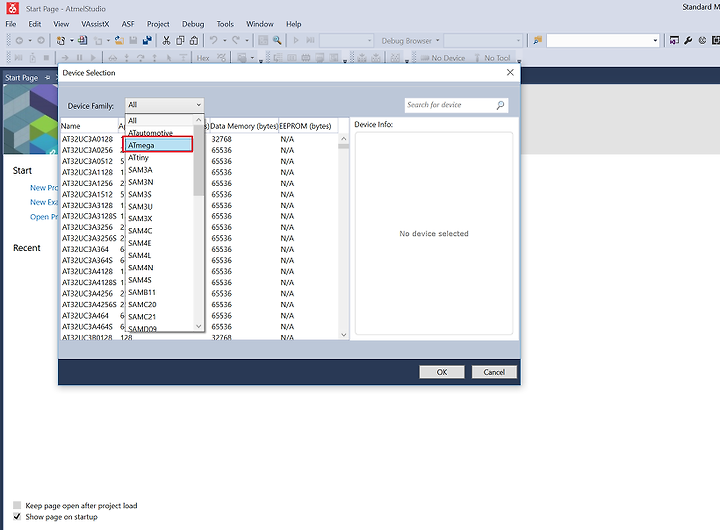This screenshot has height=530, width=720.
Task: Select ATmega in the family list
Action: (x=158, y=145)
